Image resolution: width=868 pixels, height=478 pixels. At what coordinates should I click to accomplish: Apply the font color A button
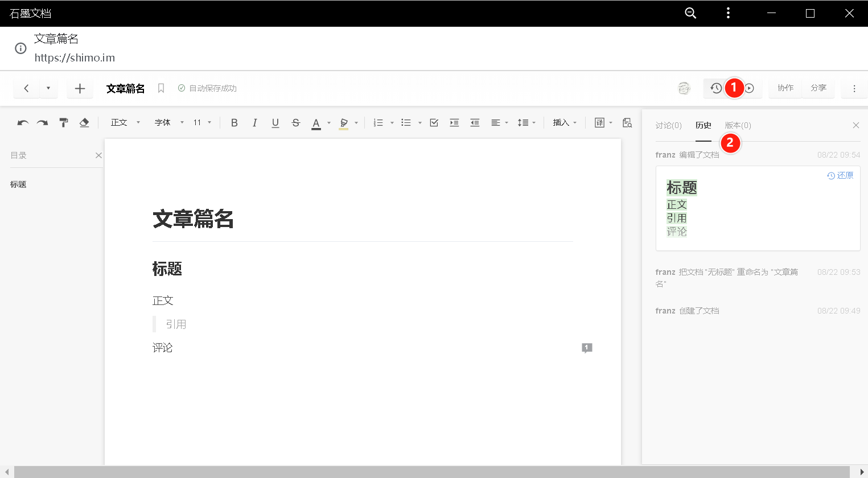(x=316, y=123)
